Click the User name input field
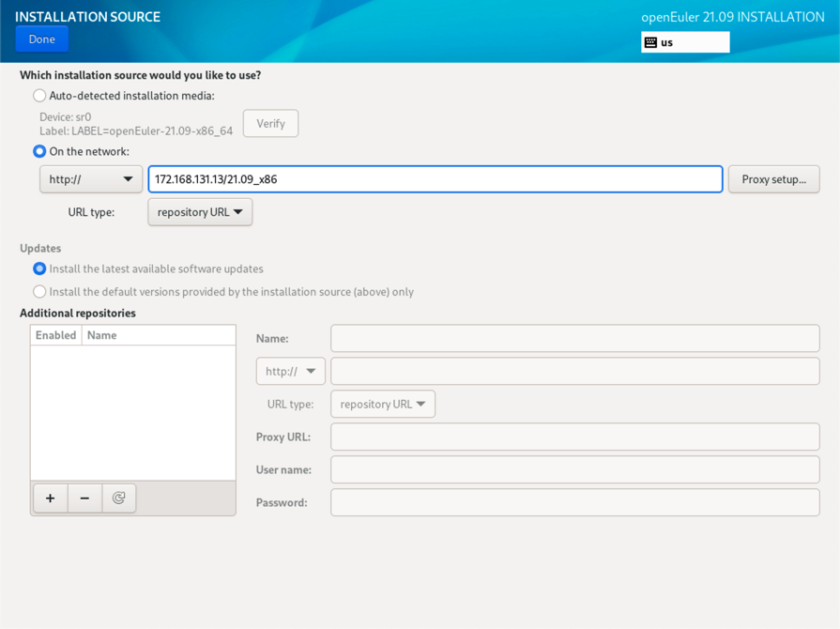Image resolution: width=840 pixels, height=629 pixels. point(574,469)
